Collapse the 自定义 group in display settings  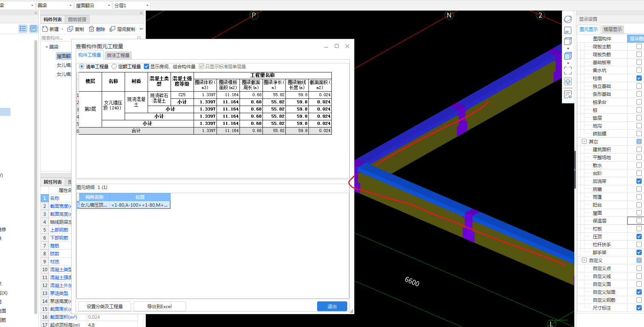click(584, 260)
